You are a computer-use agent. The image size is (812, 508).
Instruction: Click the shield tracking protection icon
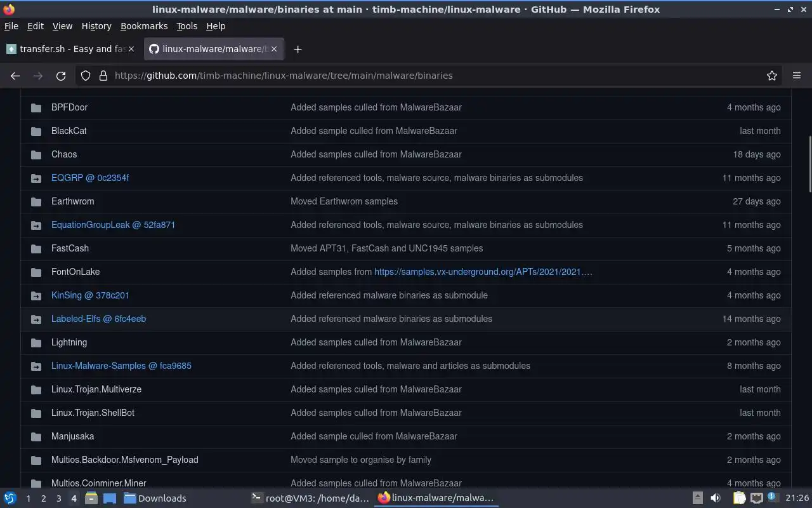coord(86,76)
